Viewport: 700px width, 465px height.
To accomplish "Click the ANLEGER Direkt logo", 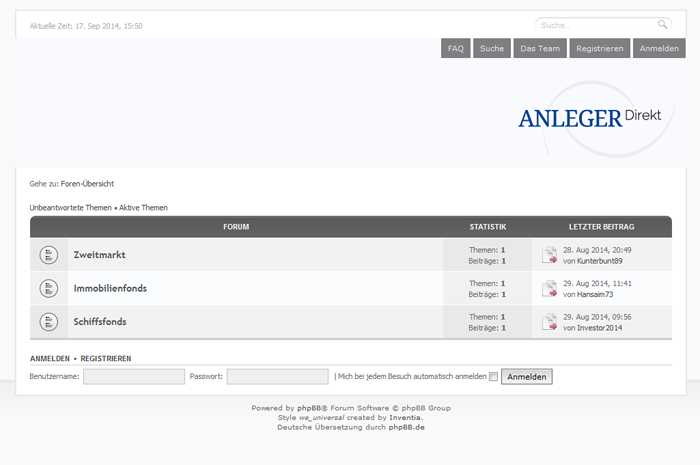I will [589, 118].
